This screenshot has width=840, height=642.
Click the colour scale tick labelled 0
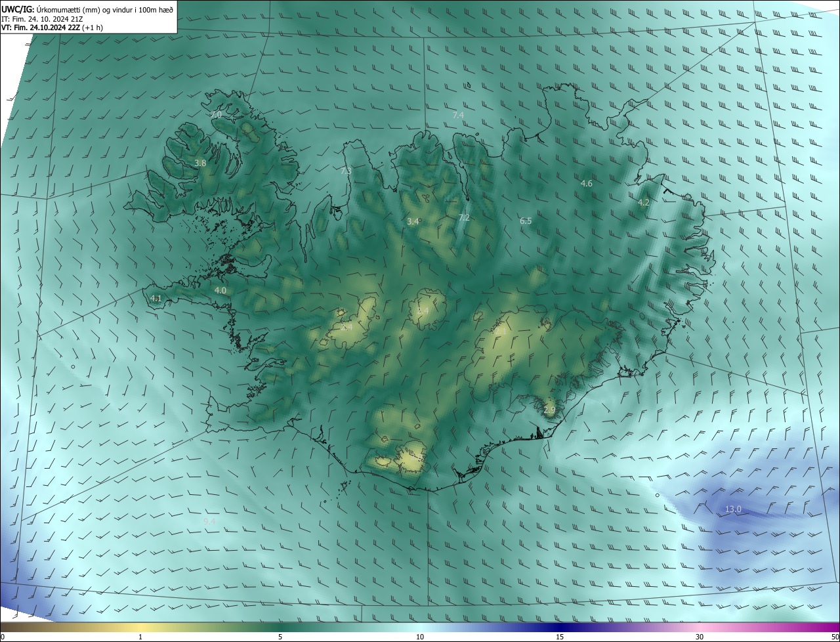click(x=3, y=637)
